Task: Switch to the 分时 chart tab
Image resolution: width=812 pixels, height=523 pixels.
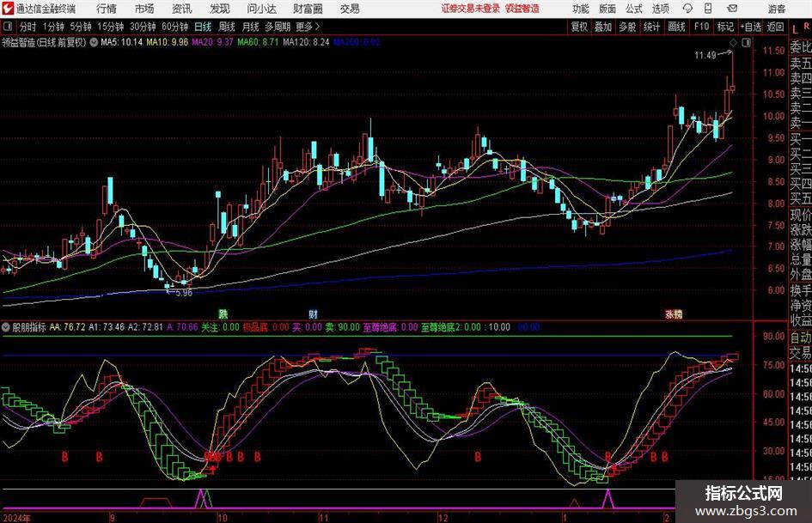Action: click(x=27, y=27)
